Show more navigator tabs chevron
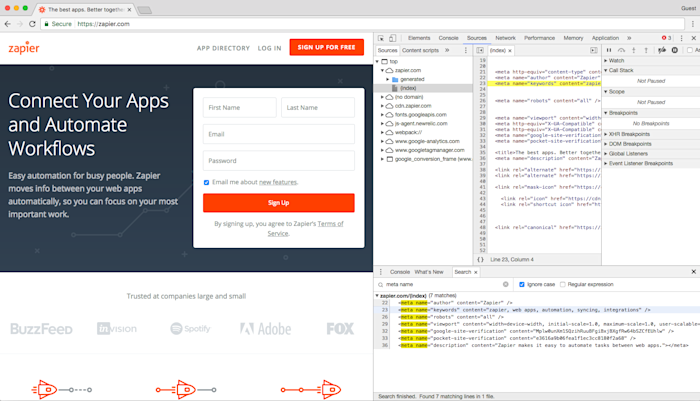This screenshot has width=700, height=401. [447, 50]
